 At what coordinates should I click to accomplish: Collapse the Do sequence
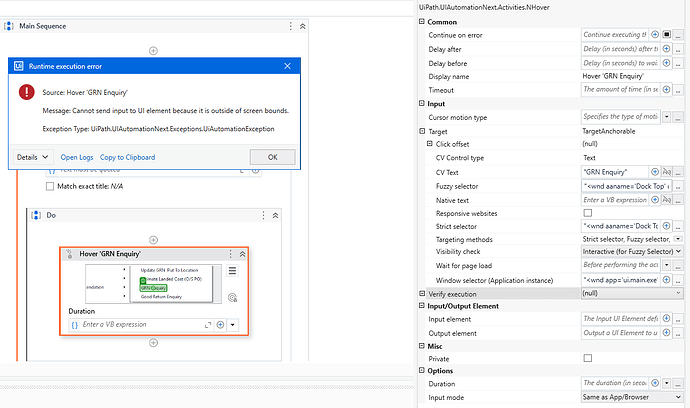point(275,215)
